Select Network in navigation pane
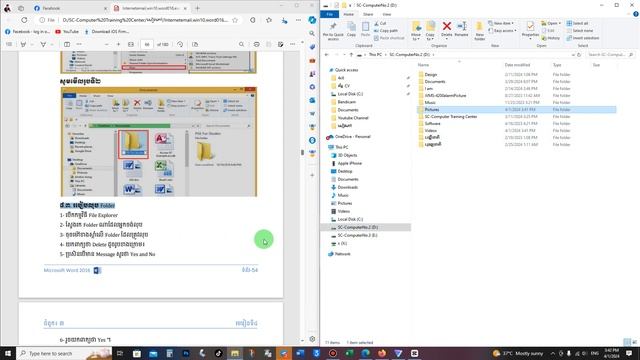Screen dimensions: 640x360 pyautogui.click(x=342, y=254)
